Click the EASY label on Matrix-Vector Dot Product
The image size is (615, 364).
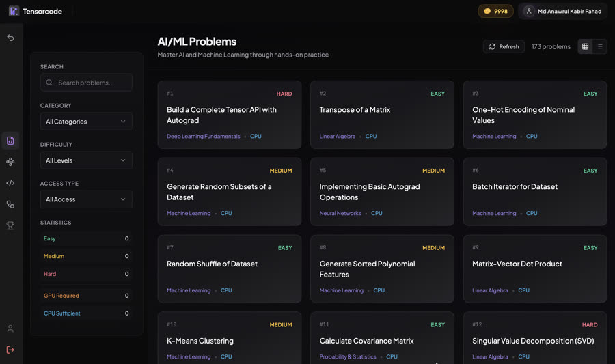pos(590,248)
